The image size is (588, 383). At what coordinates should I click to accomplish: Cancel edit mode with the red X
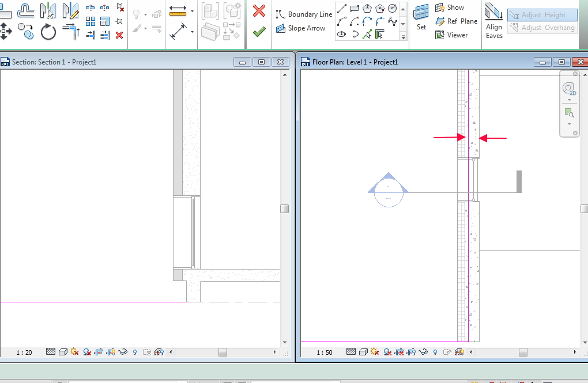[x=259, y=10]
